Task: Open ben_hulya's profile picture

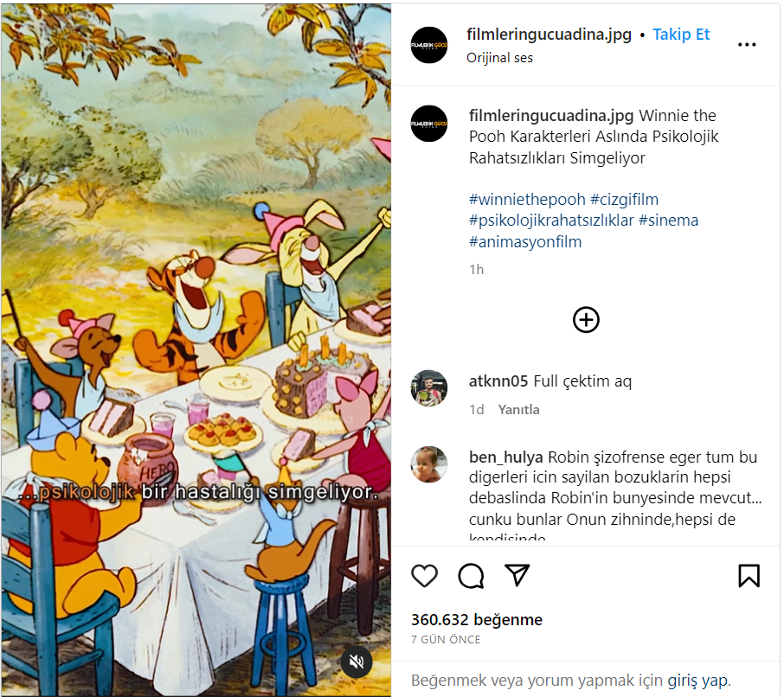Action: (x=429, y=464)
